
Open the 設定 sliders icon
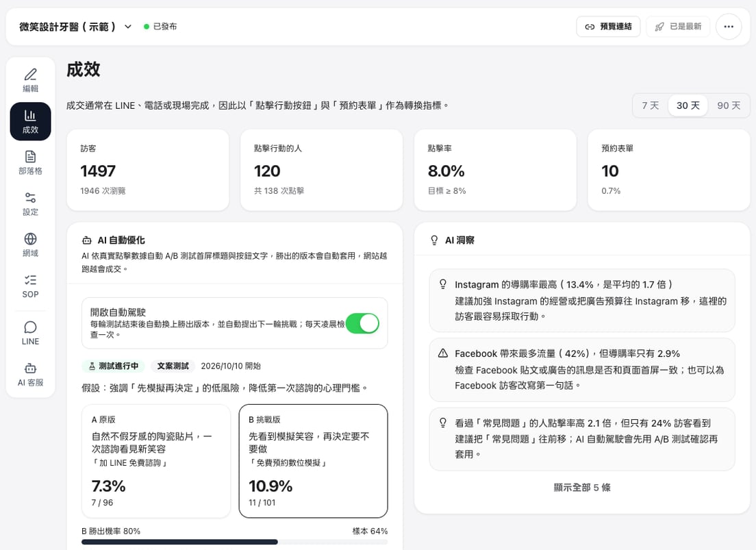(x=30, y=197)
